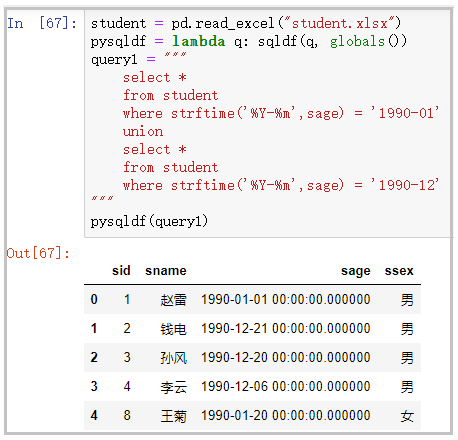Click the sname column header
Screen dimensions: 458x440
pos(166,270)
